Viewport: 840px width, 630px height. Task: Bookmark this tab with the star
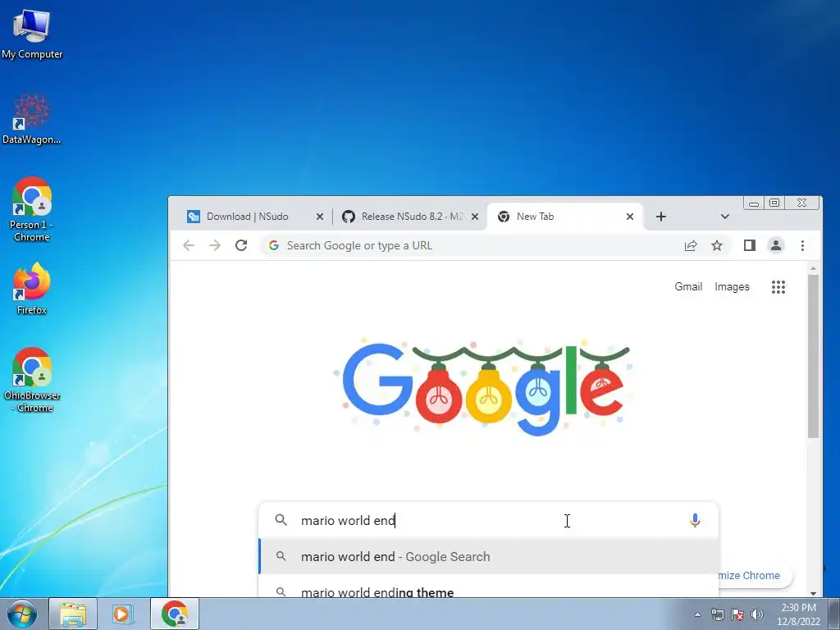tap(717, 245)
